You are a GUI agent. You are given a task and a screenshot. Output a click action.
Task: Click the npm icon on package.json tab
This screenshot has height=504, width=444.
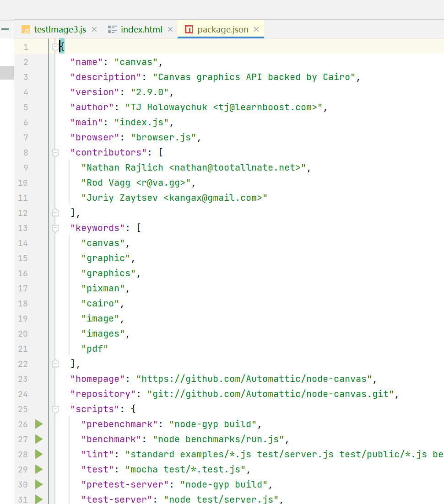tap(189, 29)
